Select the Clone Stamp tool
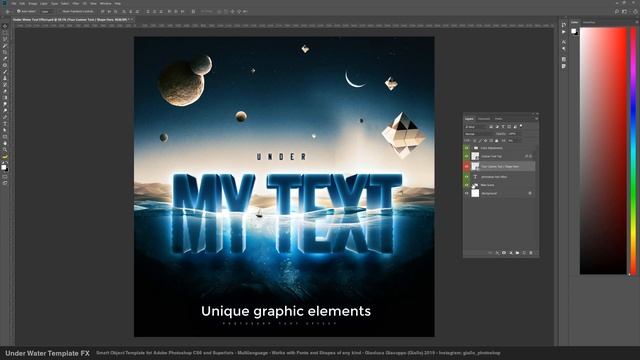 pyautogui.click(x=5, y=78)
